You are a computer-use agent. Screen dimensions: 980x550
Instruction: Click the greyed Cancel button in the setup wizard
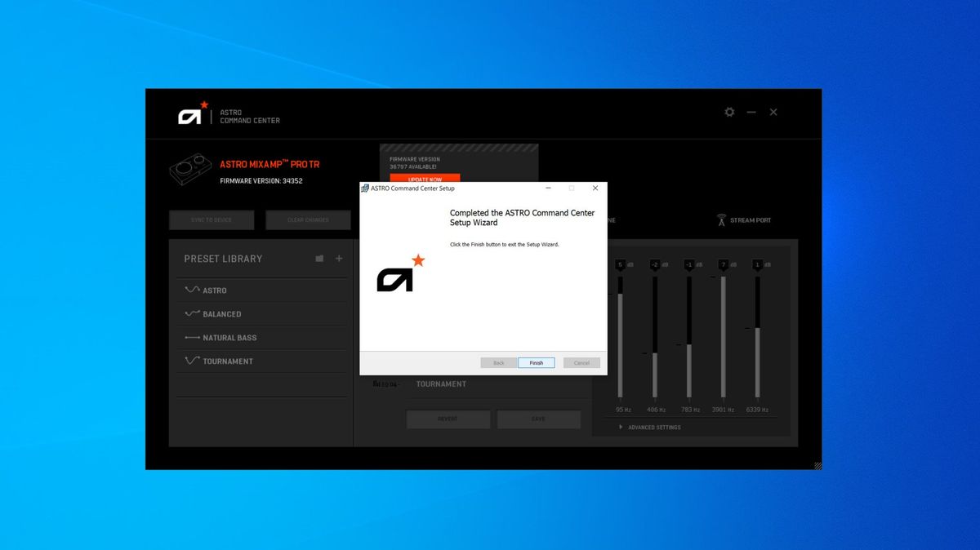(581, 362)
